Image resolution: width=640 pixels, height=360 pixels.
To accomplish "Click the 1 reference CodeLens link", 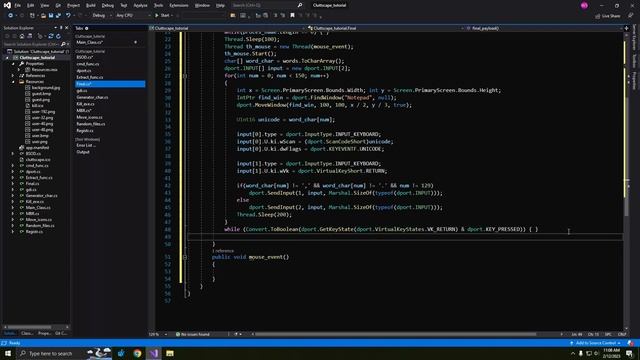I will point(223,251).
